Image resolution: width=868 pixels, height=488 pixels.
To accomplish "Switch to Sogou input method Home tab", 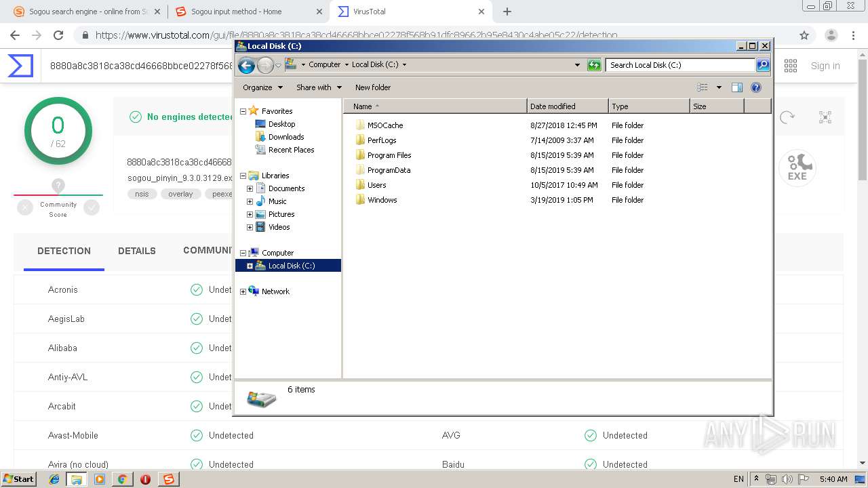I will pos(248,12).
